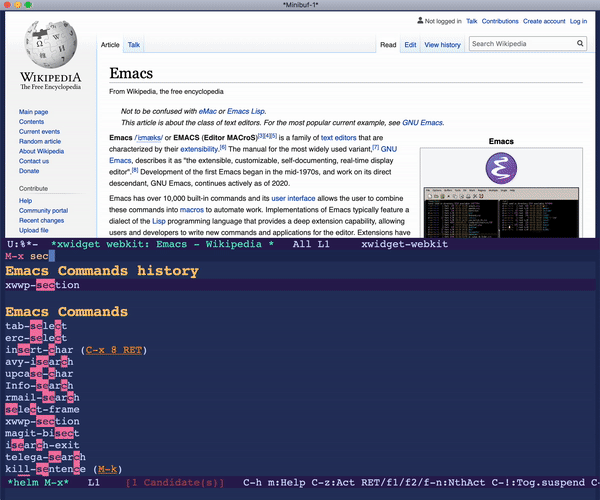The image size is (600, 500).
Task: Click the text editors link
Action: [x=338, y=138]
